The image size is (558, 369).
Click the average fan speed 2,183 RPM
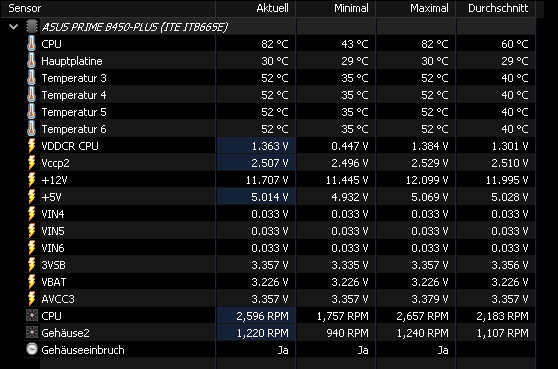coord(502,316)
